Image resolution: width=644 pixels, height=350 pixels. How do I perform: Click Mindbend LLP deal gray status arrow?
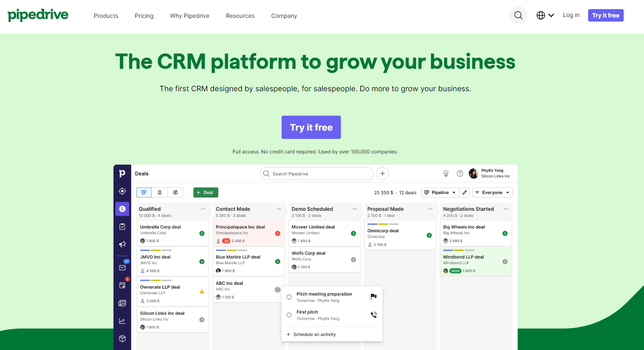[505, 262]
